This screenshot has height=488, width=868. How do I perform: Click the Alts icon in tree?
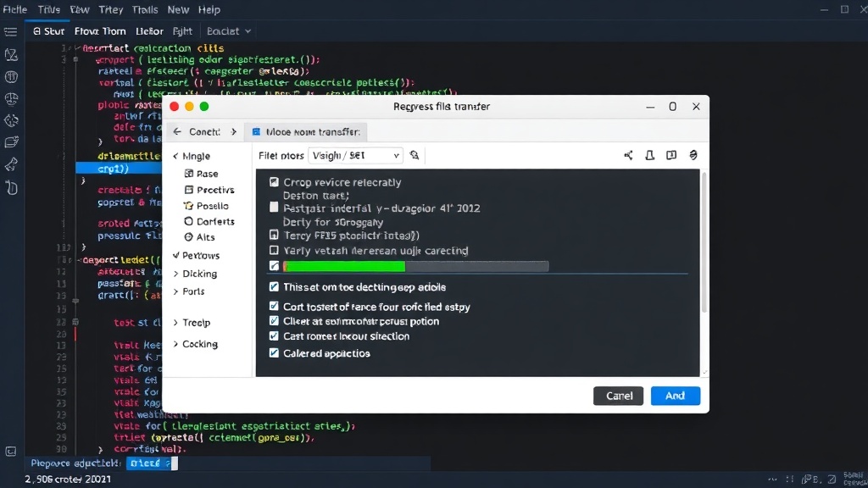(189, 237)
